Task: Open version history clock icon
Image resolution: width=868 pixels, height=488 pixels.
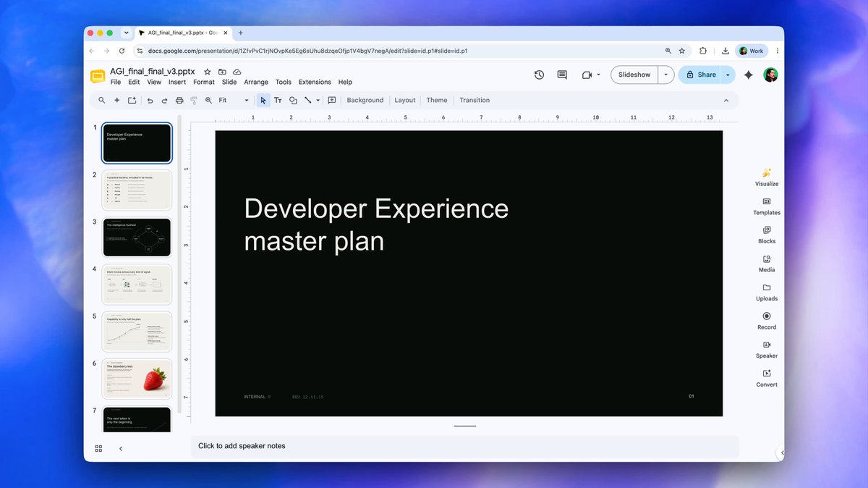Action: point(539,75)
